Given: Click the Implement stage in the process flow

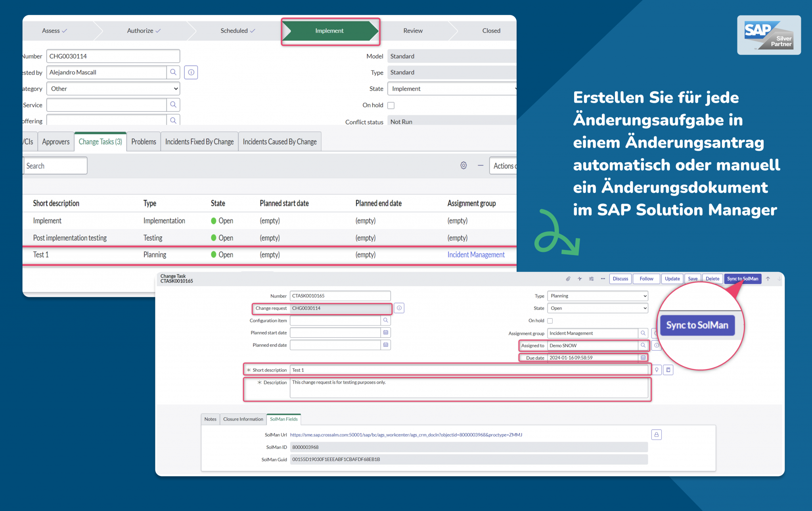Looking at the screenshot, I should 329,31.
